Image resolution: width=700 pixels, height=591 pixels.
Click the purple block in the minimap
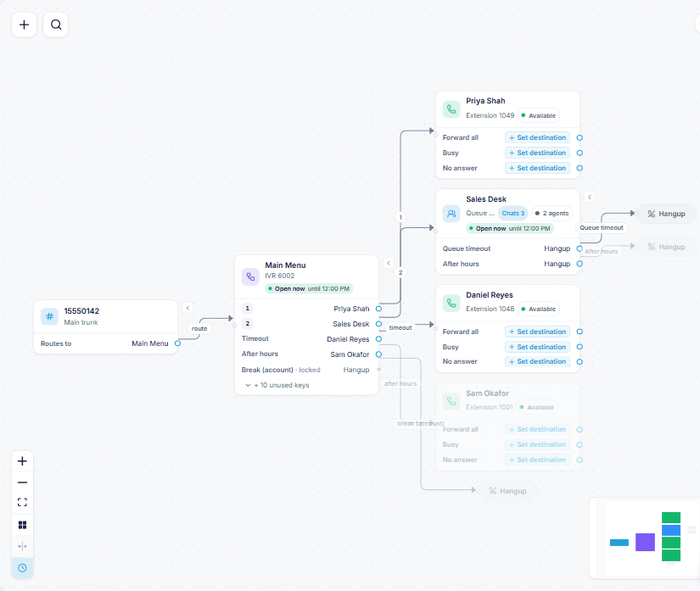coord(645,542)
